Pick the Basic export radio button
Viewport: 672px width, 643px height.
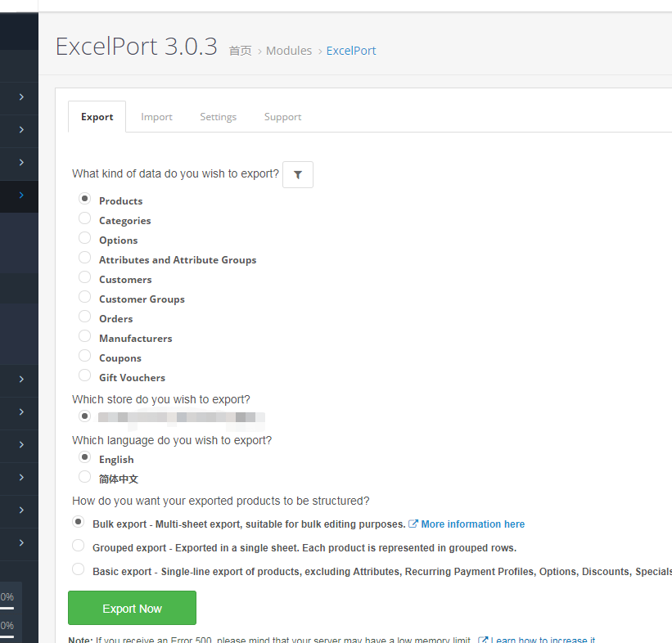tap(78, 569)
